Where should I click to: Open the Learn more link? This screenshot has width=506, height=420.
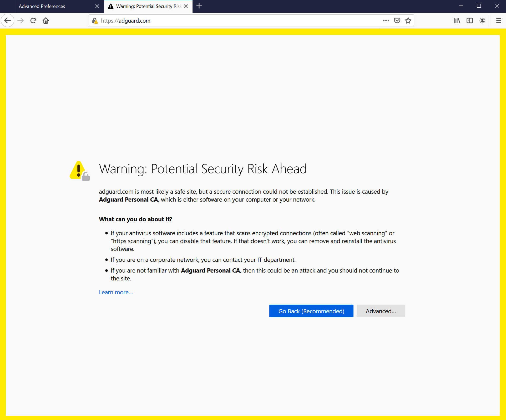pos(115,292)
